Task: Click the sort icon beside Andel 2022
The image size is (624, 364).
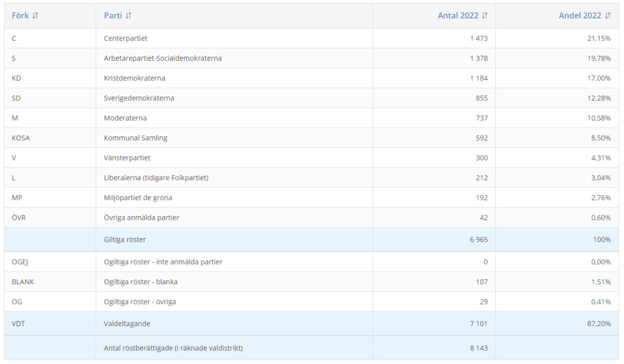Action: tap(608, 15)
